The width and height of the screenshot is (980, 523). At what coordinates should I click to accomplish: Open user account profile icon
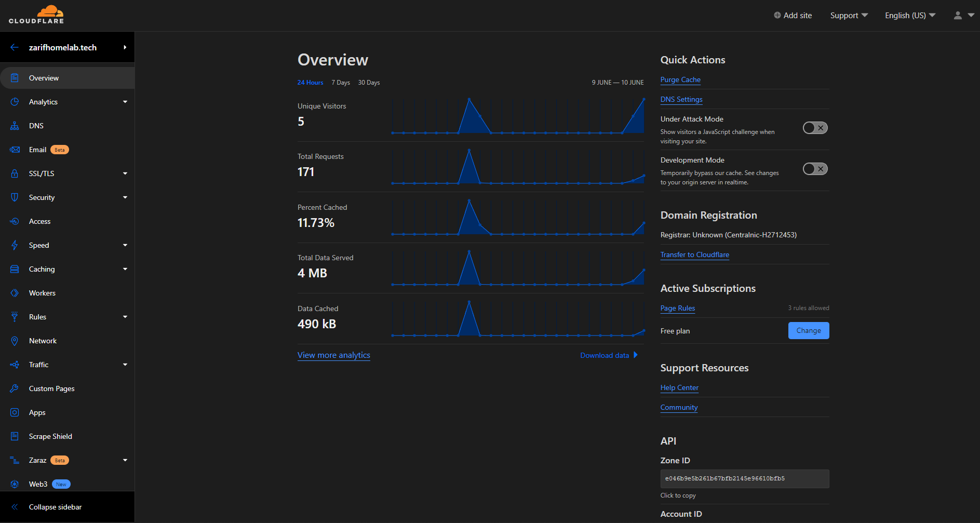(x=958, y=16)
